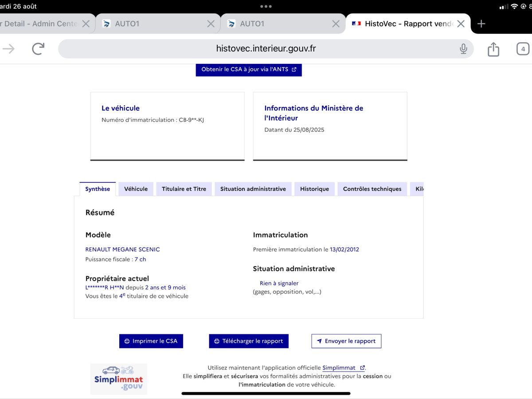Open the Titulaire et Titre tab
This screenshot has height=399, width=532.
click(x=184, y=189)
